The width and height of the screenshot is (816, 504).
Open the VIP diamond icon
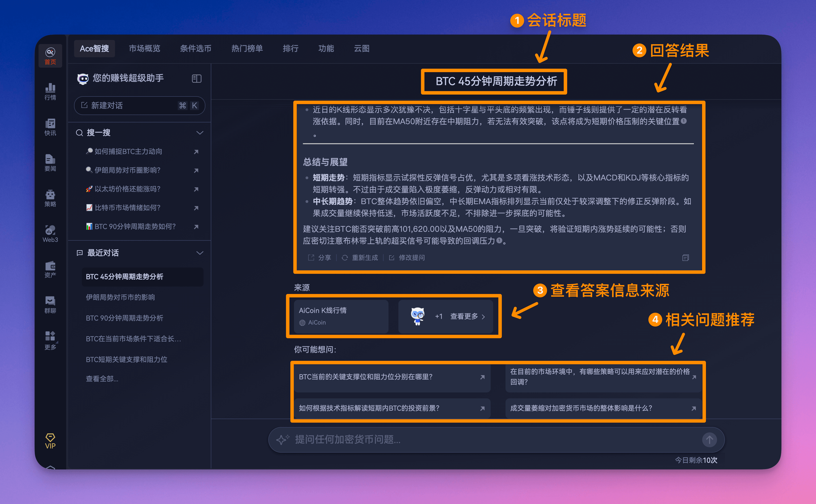click(50, 441)
